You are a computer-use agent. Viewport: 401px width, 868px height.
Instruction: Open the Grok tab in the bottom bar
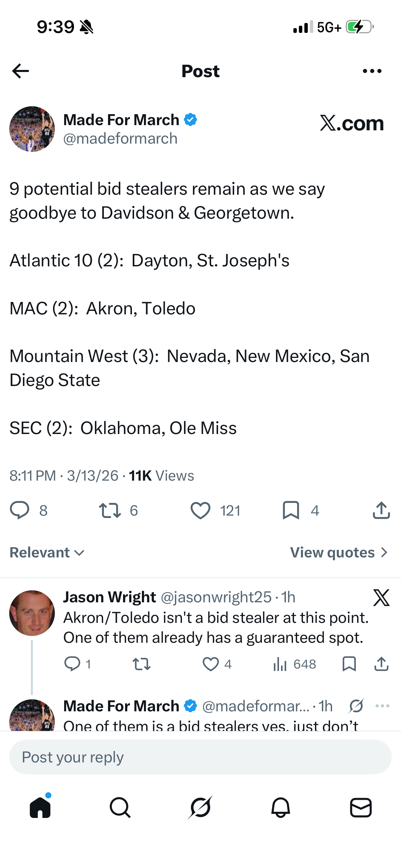point(200,807)
